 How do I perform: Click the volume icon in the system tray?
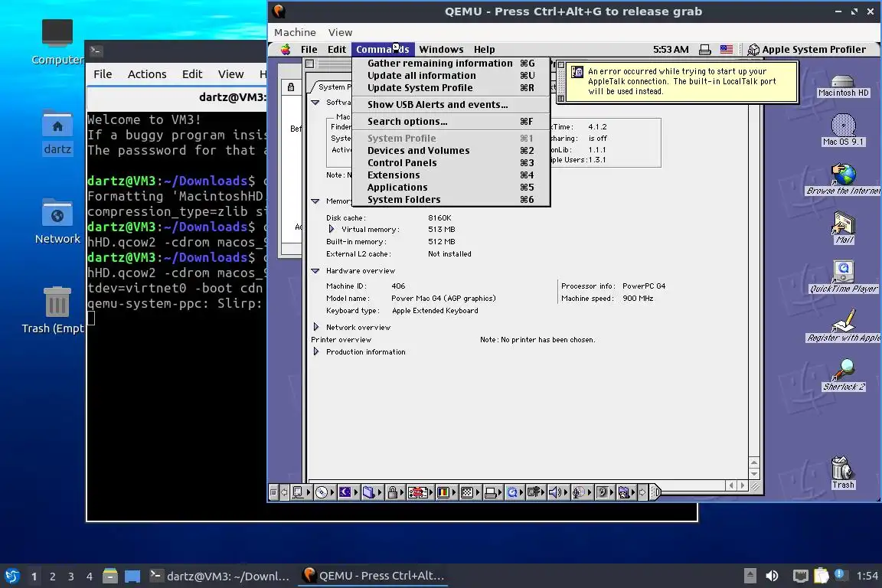click(772, 576)
